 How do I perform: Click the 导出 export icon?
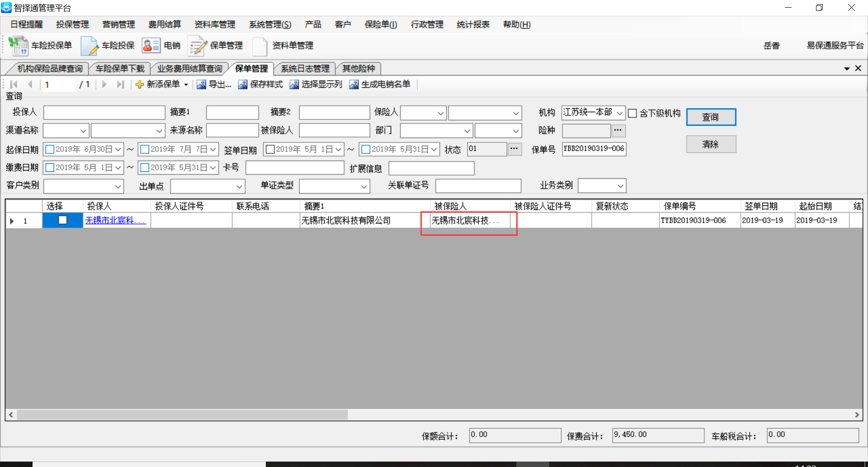201,85
